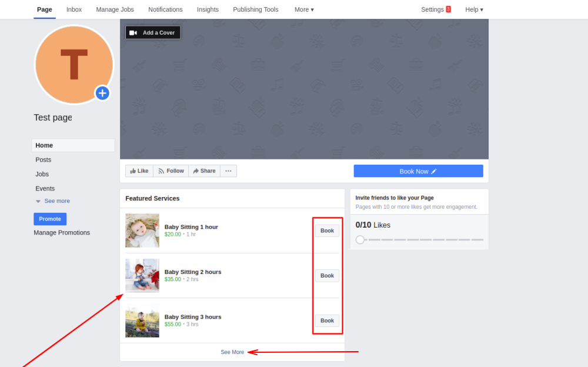Click the blue Promote button
Viewport: 588px width, 367px height.
tap(50, 219)
